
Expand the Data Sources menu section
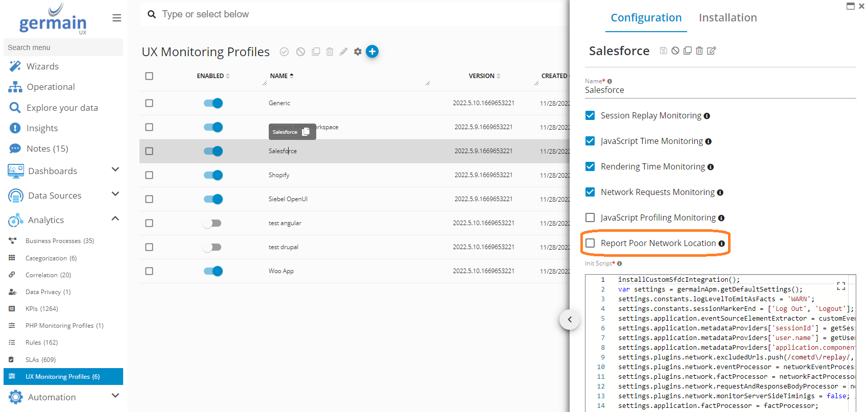click(x=115, y=195)
